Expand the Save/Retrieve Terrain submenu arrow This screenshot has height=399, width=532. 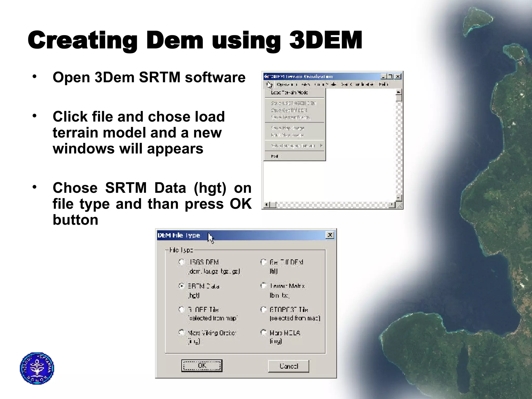tap(321, 145)
